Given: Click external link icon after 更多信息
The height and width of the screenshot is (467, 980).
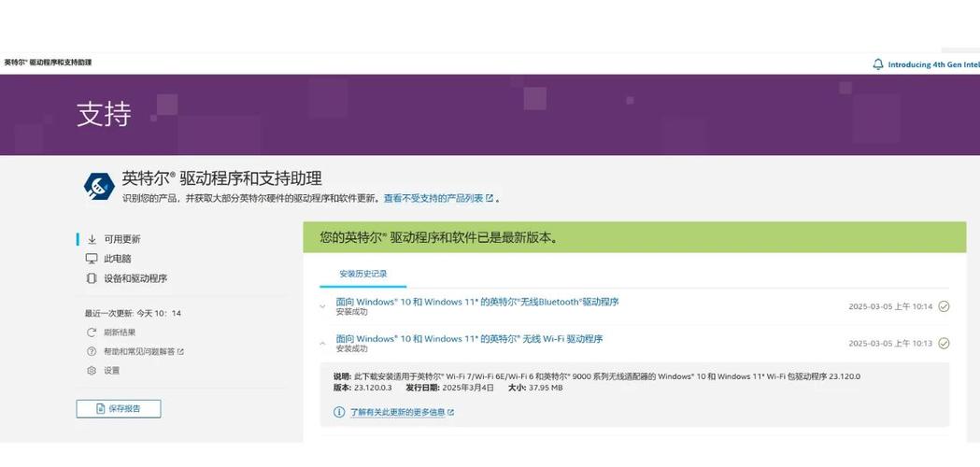Looking at the screenshot, I should (x=450, y=413).
